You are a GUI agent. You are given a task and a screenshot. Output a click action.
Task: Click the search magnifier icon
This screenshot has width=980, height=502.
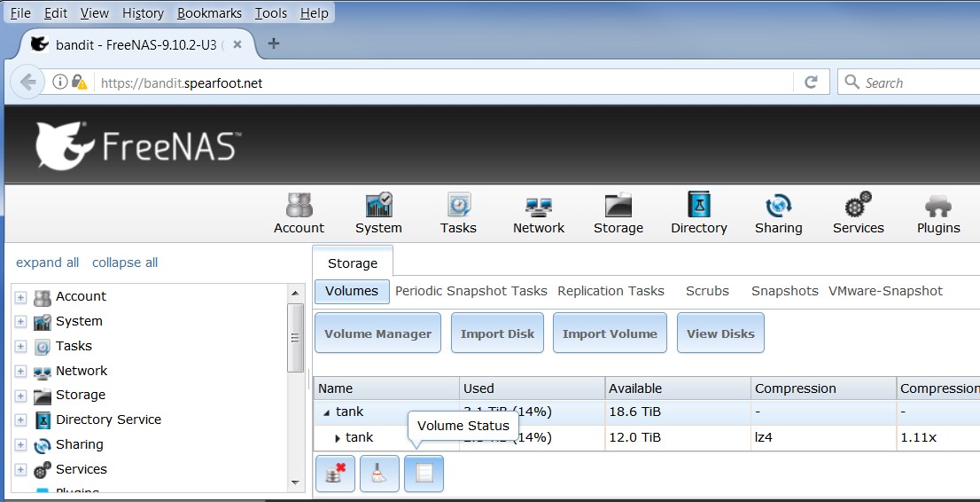(852, 82)
